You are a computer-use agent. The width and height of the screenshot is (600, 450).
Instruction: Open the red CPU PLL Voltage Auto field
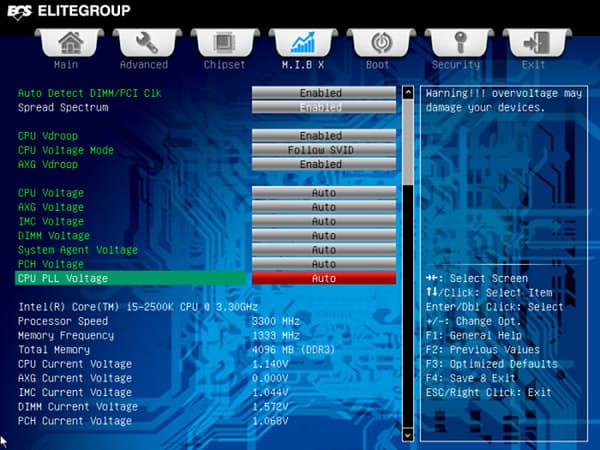tap(324, 278)
